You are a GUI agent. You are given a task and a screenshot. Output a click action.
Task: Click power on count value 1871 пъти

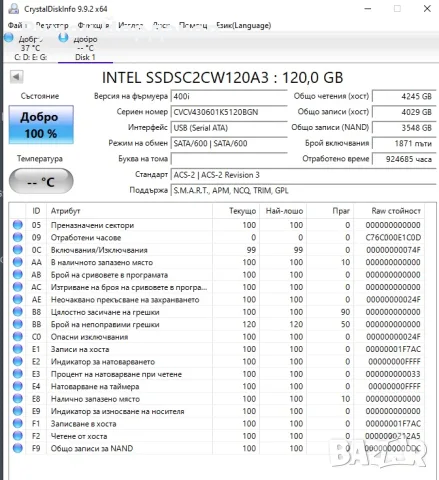(x=404, y=144)
